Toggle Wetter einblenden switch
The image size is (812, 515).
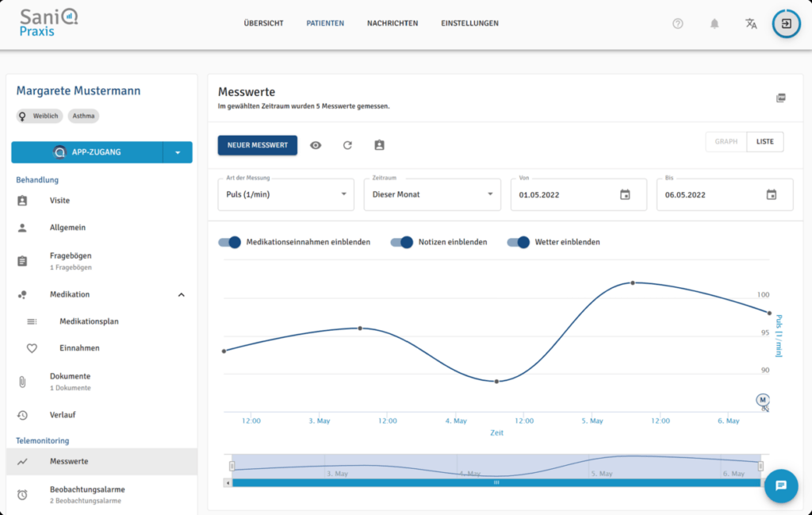pyautogui.click(x=518, y=242)
